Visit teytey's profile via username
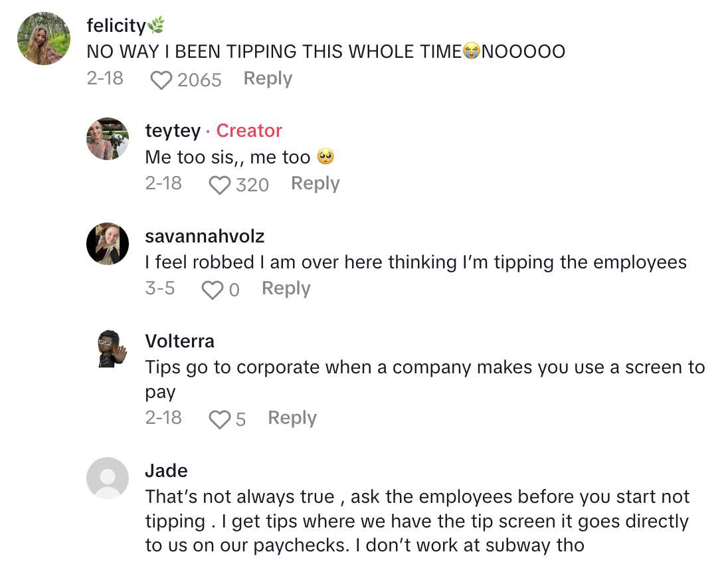The width and height of the screenshot is (728, 562). pyautogui.click(x=173, y=131)
